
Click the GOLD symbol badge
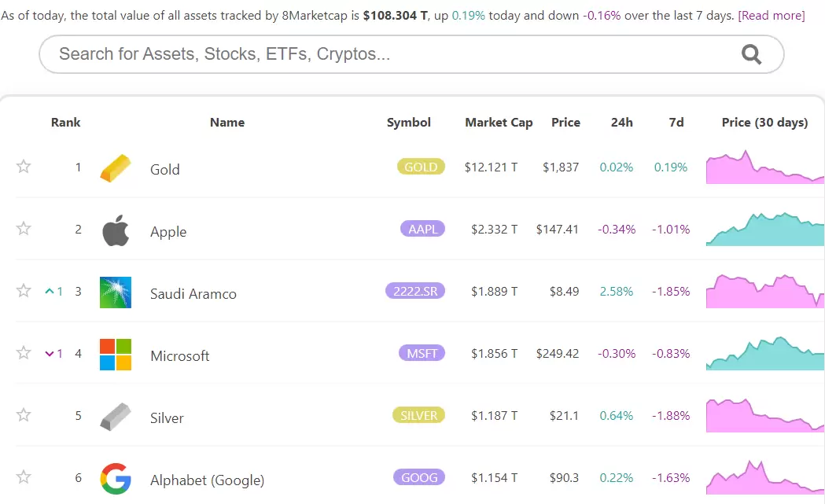(x=421, y=167)
